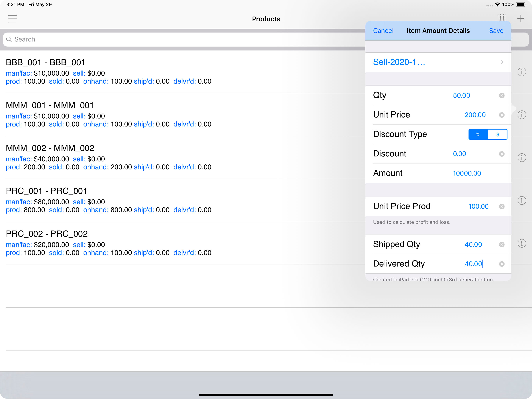
Task: Clear the Unit Price field value
Action: [x=502, y=115]
